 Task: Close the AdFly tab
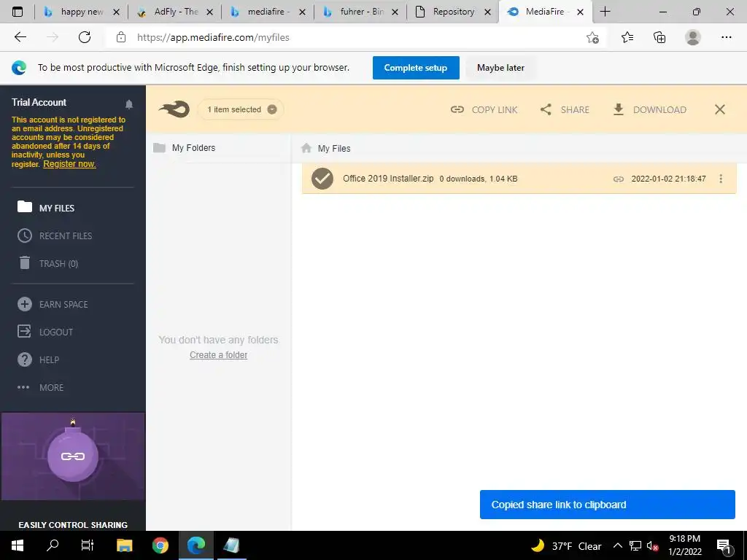click(x=209, y=12)
